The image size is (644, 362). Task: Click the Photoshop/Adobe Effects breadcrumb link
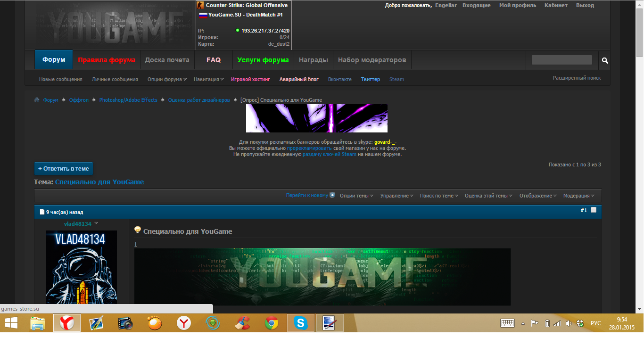point(128,100)
